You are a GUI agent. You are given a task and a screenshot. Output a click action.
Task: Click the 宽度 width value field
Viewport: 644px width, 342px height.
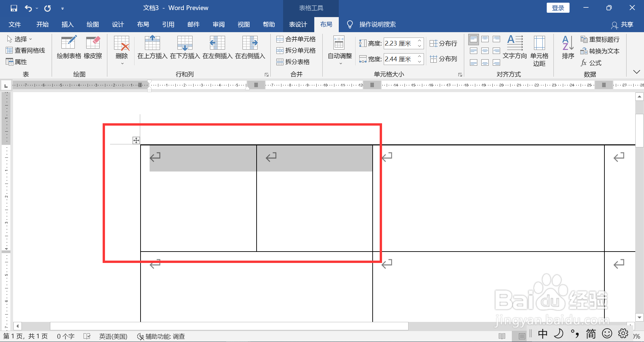pos(399,59)
